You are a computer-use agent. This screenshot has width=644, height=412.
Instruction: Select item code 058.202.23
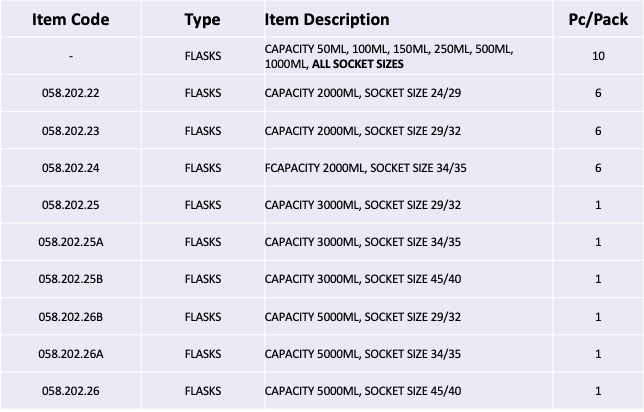point(70,131)
